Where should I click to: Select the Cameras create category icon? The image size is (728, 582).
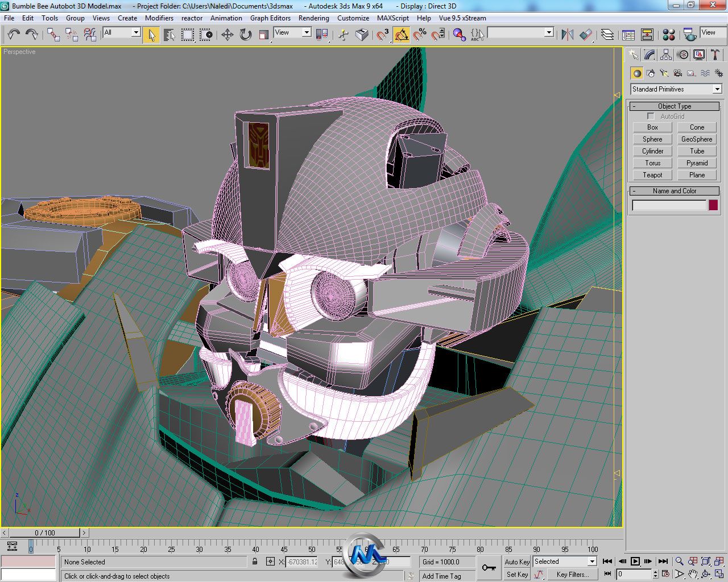[678, 73]
